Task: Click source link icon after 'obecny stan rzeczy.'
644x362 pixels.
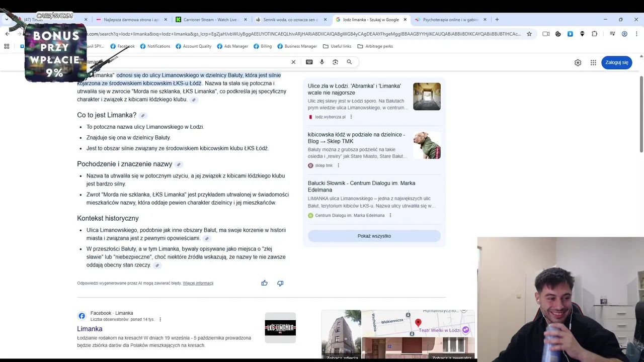Action: 157,265
